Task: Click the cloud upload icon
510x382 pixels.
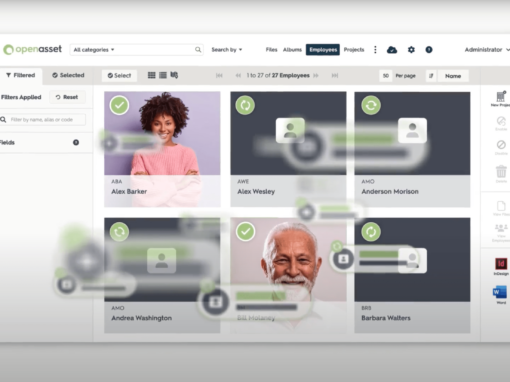Action: 392,50
